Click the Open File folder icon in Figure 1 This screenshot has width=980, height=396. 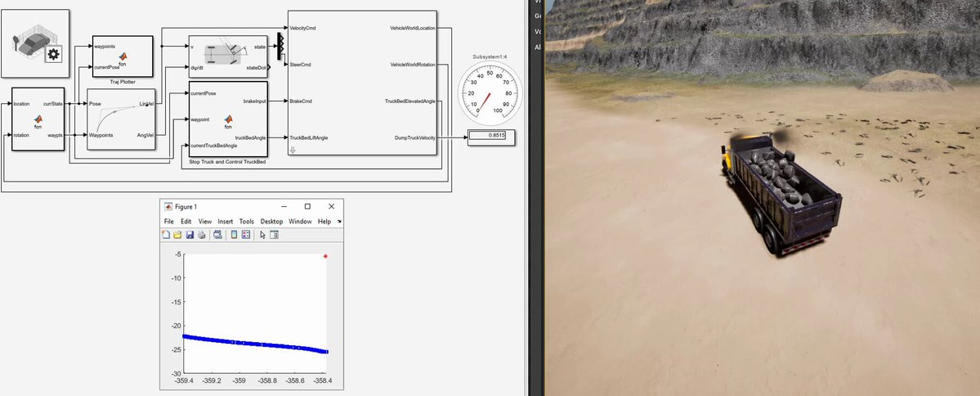(177, 235)
